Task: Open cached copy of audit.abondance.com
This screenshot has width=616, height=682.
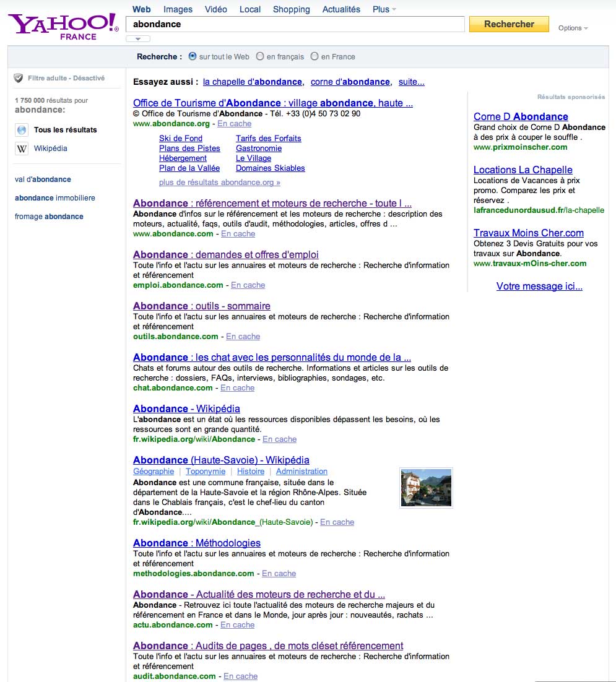Action: tap(241, 676)
